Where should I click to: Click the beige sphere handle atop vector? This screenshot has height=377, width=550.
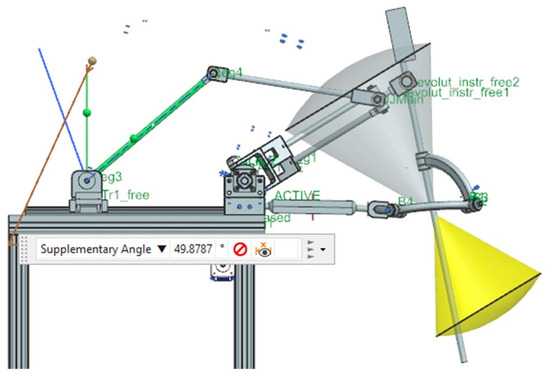(92, 61)
